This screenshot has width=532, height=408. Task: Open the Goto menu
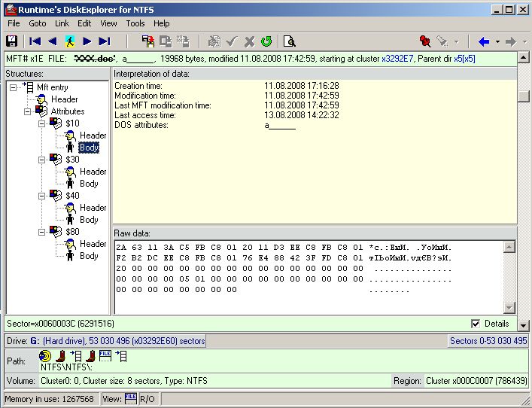pos(38,23)
